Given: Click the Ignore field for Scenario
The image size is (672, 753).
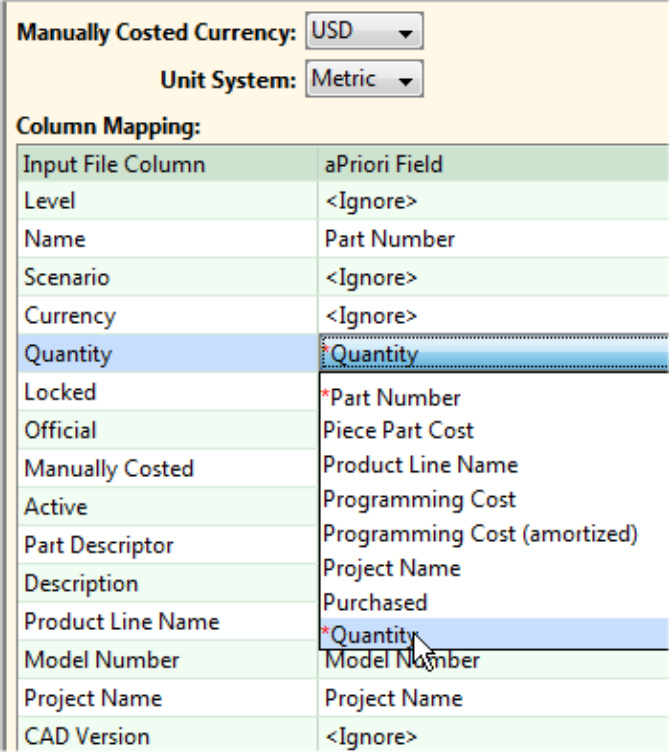Looking at the screenshot, I should [371, 277].
